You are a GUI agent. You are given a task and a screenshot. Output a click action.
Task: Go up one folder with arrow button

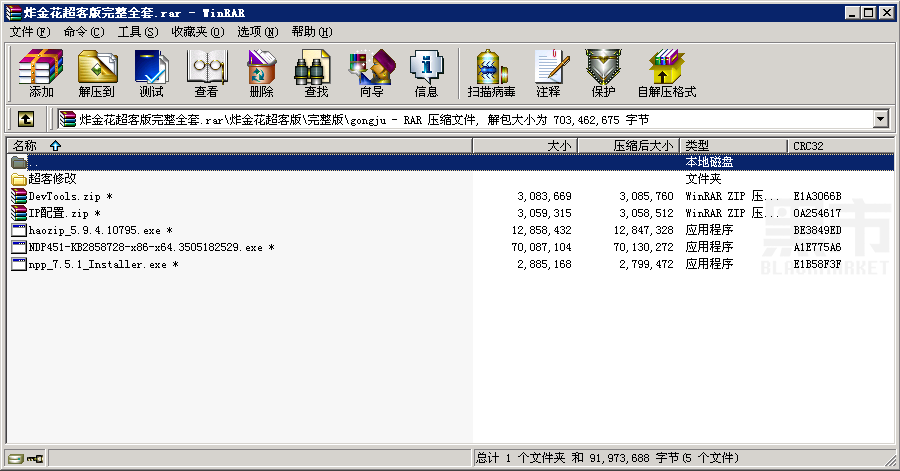[25, 119]
